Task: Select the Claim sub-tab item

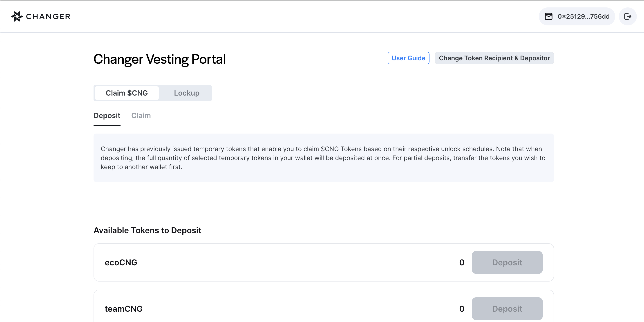Action: coord(141,115)
